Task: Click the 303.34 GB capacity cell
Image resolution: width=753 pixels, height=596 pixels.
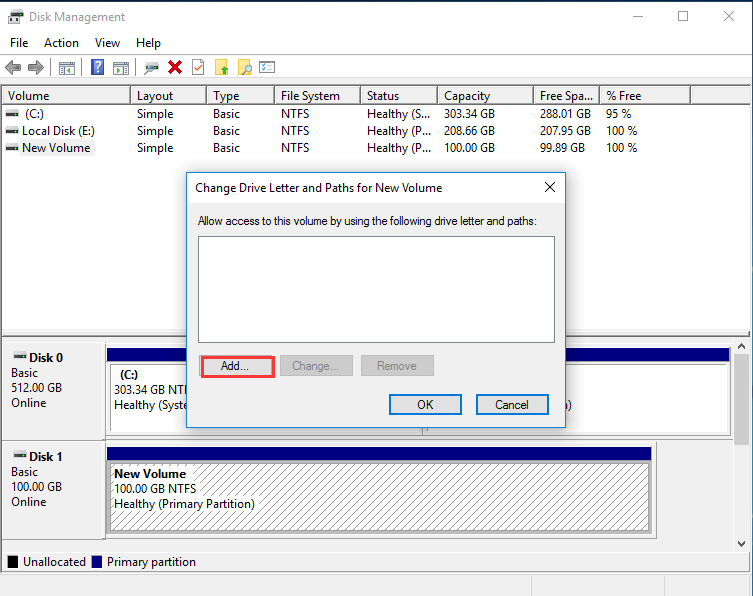Action: click(x=469, y=114)
